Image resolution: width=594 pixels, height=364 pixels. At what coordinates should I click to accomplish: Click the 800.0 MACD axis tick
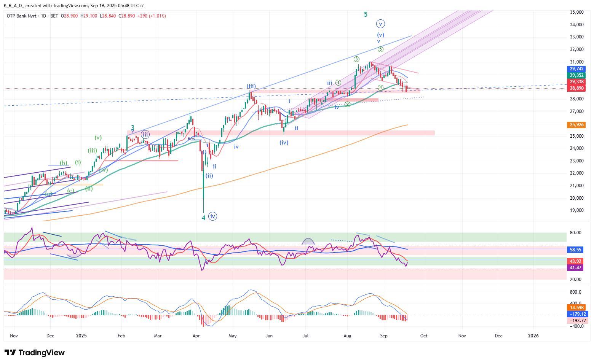point(575,292)
